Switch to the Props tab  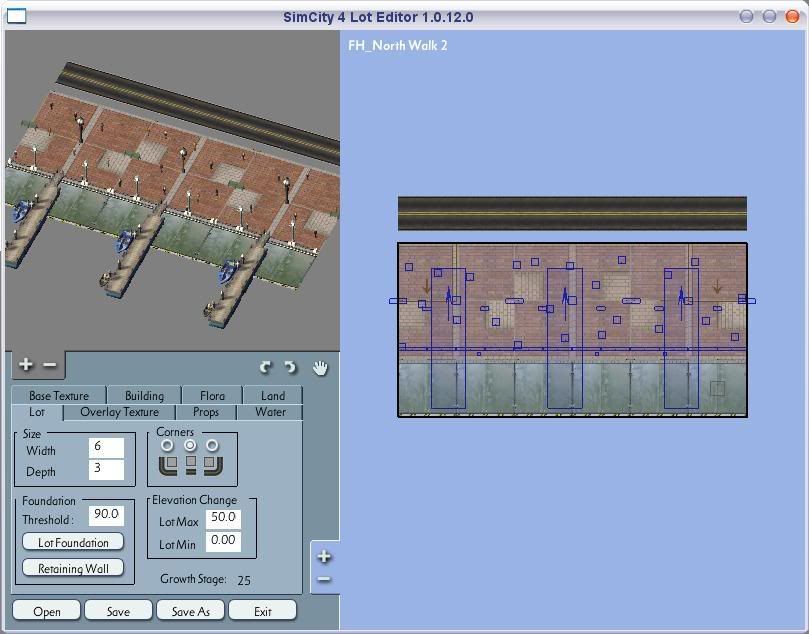click(206, 412)
